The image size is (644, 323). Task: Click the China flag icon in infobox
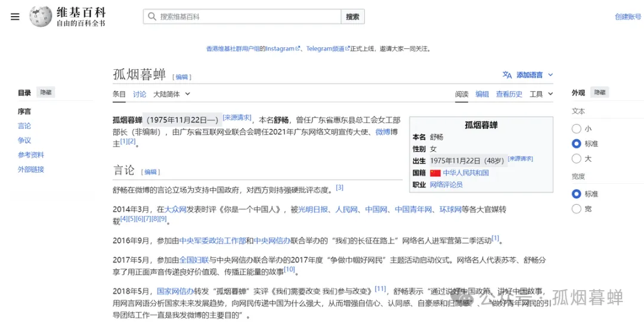(x=435, y=173)
